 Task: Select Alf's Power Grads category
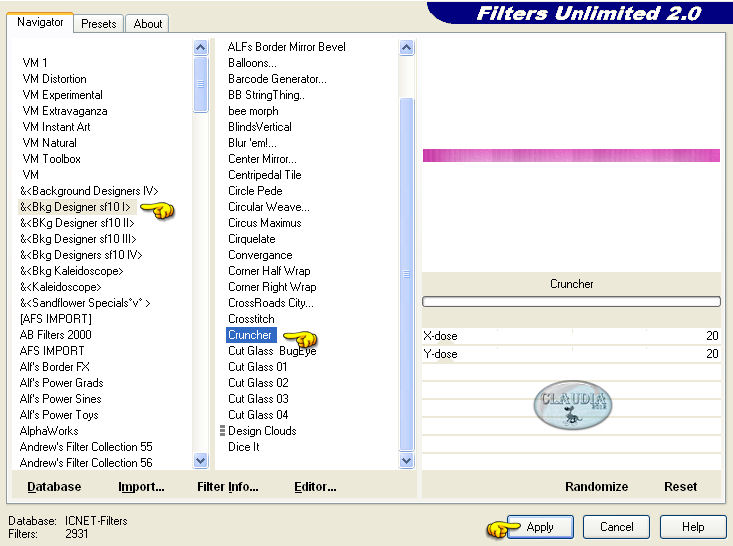(x=61, y=383)
